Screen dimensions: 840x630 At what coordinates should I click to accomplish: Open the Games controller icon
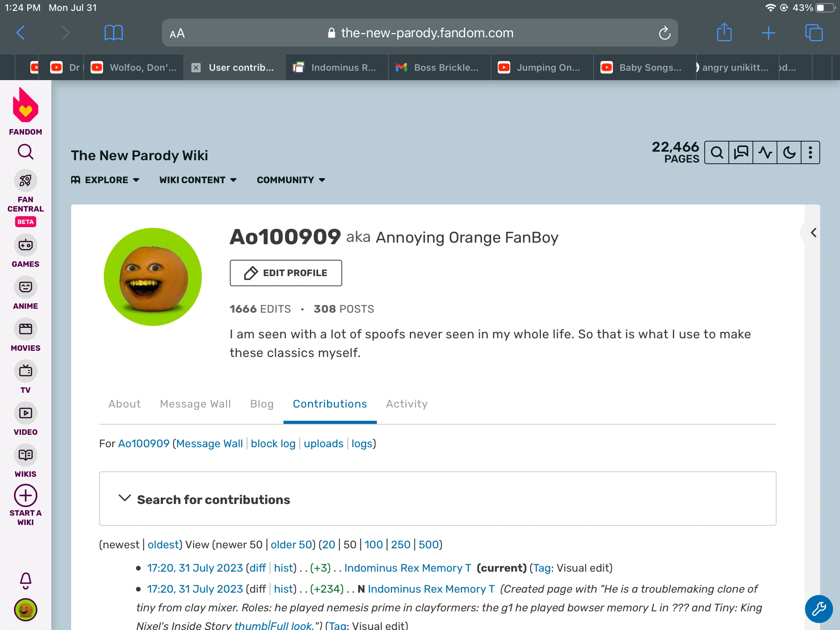click(x=25, y=245)
